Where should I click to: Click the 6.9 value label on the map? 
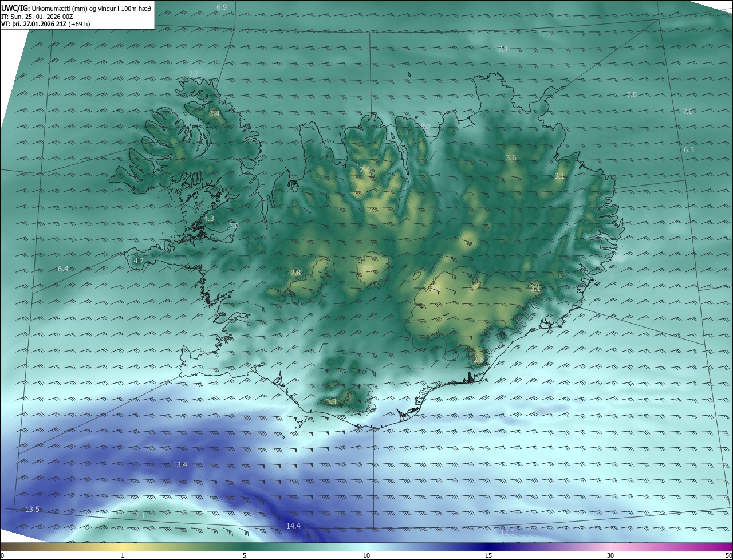tap(222, 7)
